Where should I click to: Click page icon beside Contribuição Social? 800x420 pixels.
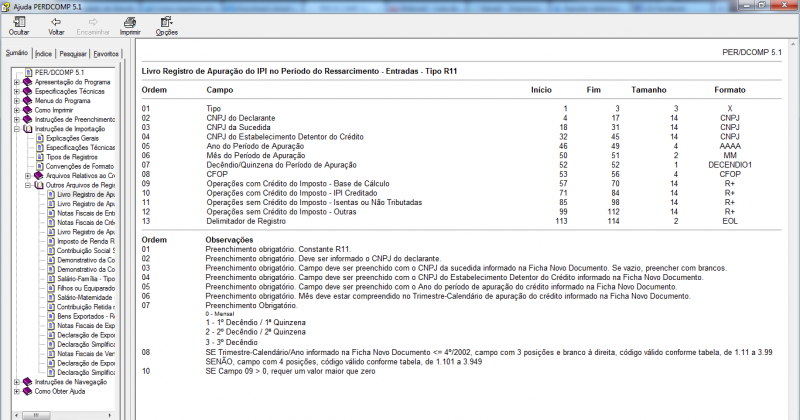(51, 251)
